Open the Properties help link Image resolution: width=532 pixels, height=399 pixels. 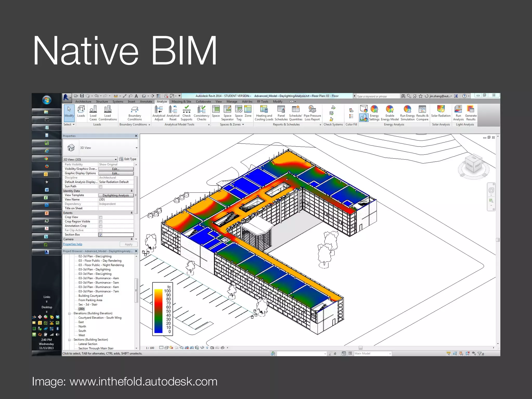[x=72, y=244]
